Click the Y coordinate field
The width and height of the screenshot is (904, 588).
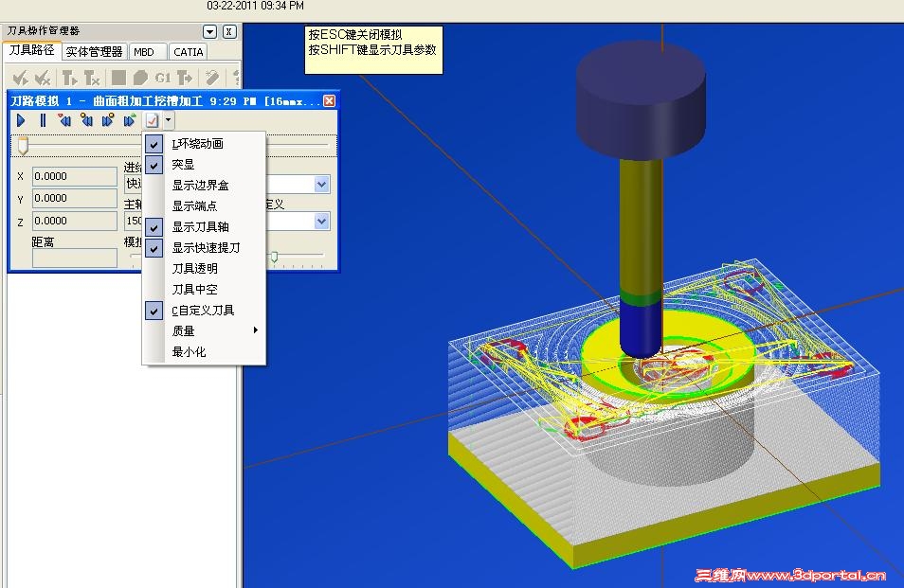click(x=74, y=198)
